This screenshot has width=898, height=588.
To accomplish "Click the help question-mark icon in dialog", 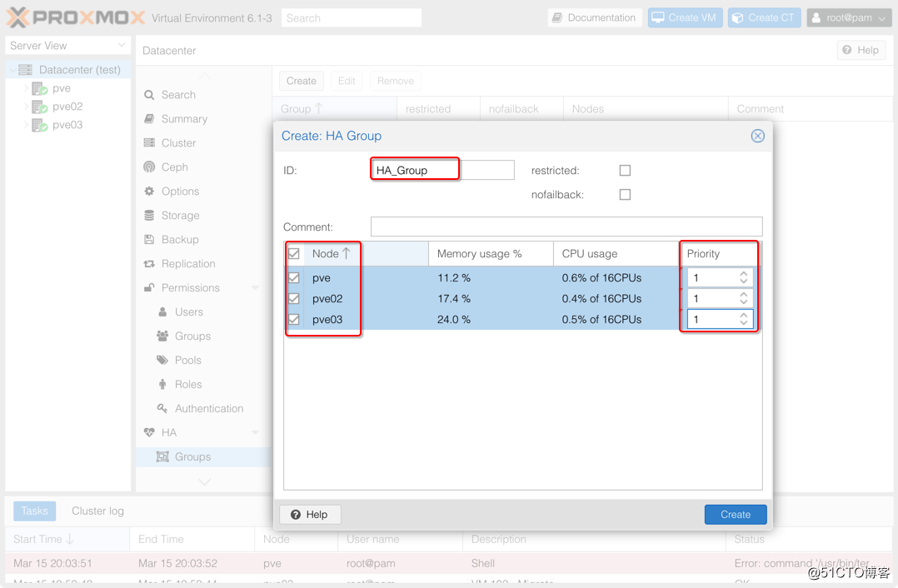I will (296, 515).
